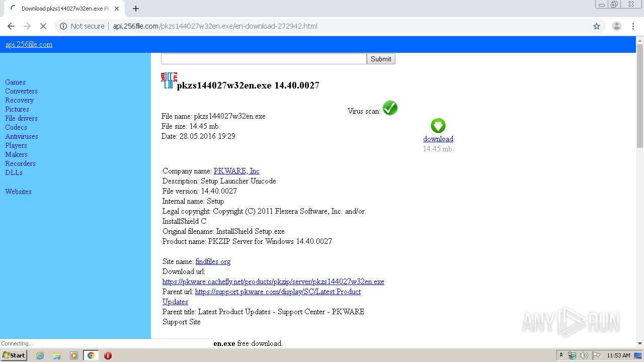The height and width of the screenshot is (362, 644).
Task: Bookmark this page with the star icon
Action: click(597, 26)
